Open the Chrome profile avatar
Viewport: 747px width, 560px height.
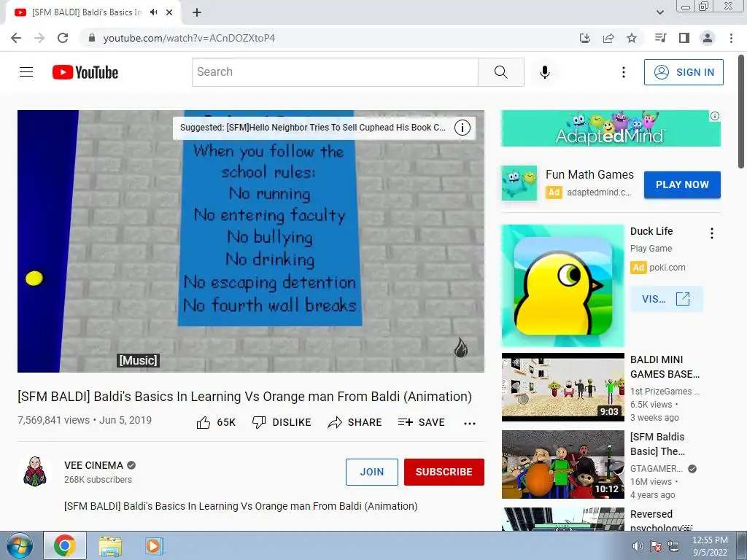[x=708, y=38]
